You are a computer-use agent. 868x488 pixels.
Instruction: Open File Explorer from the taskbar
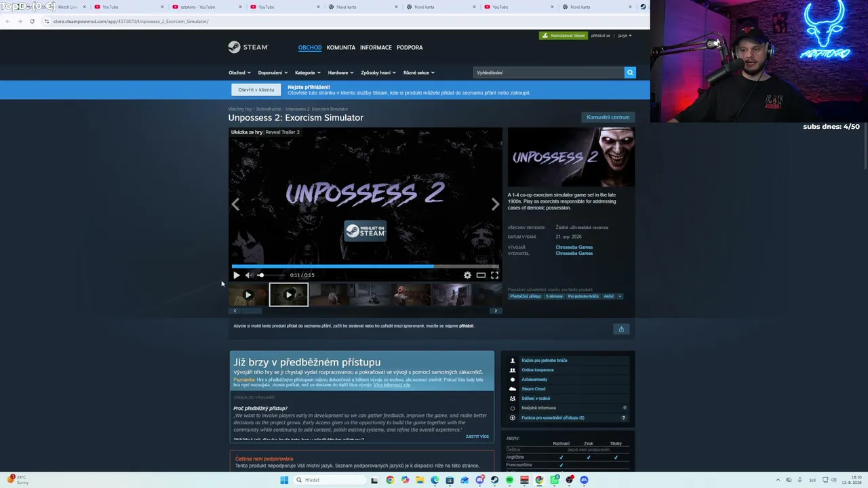click(420, 480)
